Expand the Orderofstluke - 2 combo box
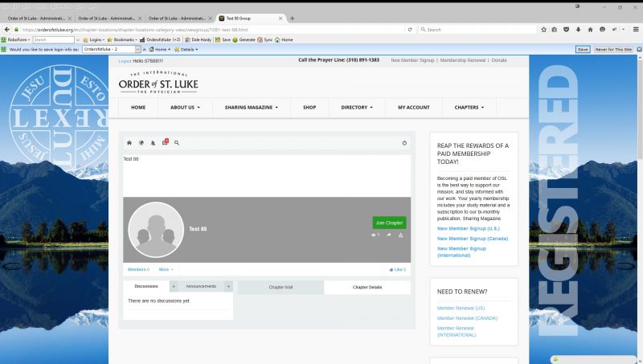This screenshot has width=643, height=364. point(137,49)
